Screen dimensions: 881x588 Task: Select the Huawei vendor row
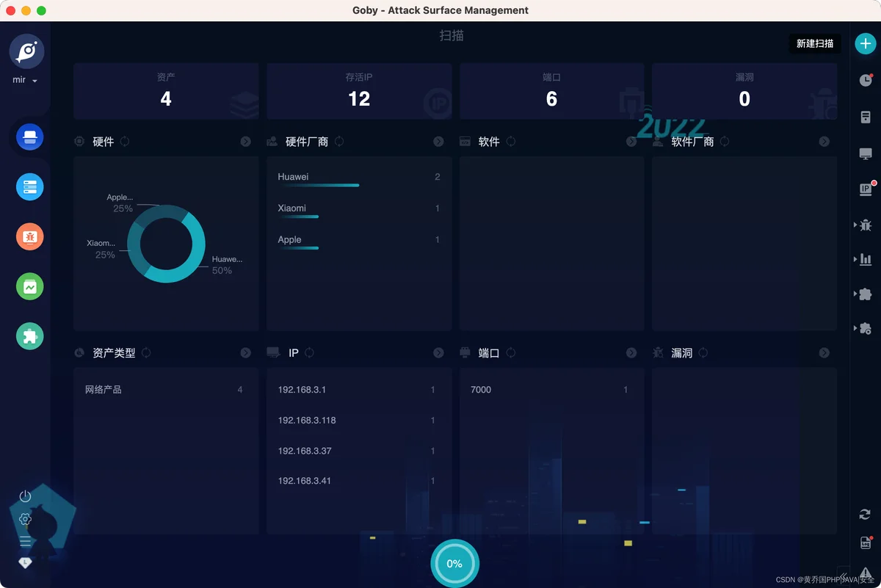coord(359,178)
